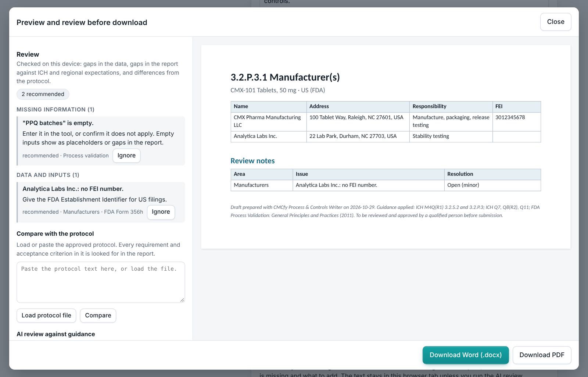Load a protocol file

(x=46, y=316)
